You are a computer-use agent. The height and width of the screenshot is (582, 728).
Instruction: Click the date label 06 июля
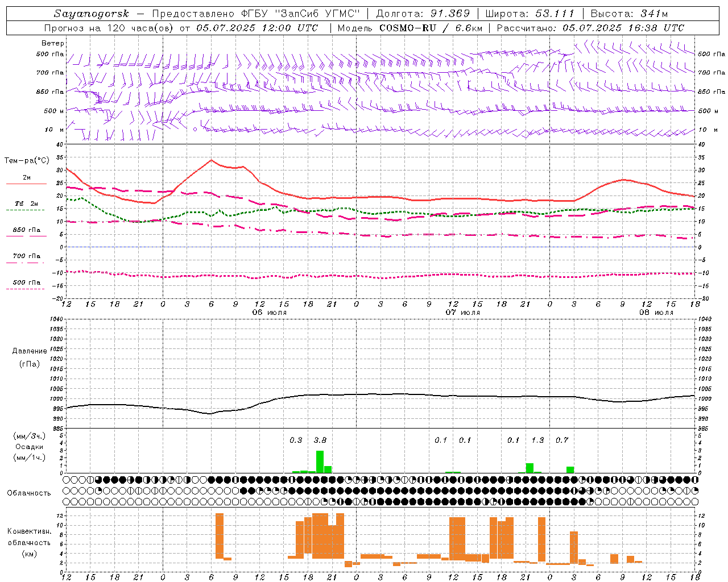pyautogui.click(x=270, y=313)
